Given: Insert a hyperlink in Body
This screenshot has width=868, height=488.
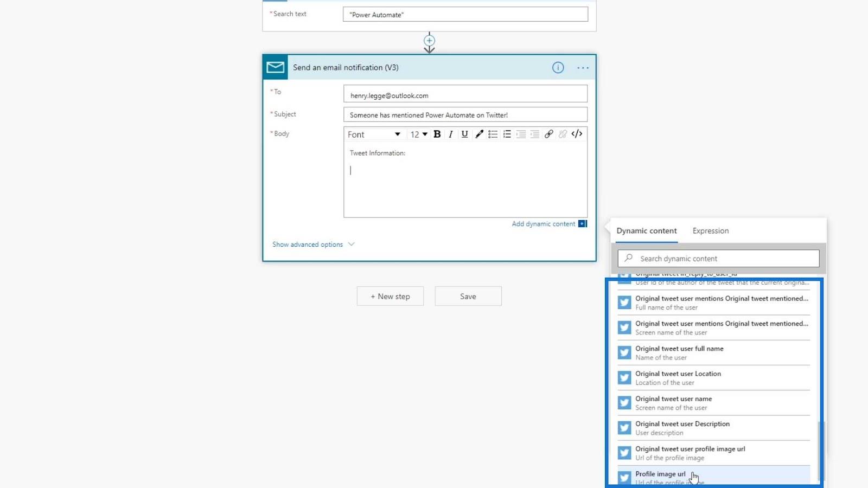Looking at the screenshot, I should (548, 134).
